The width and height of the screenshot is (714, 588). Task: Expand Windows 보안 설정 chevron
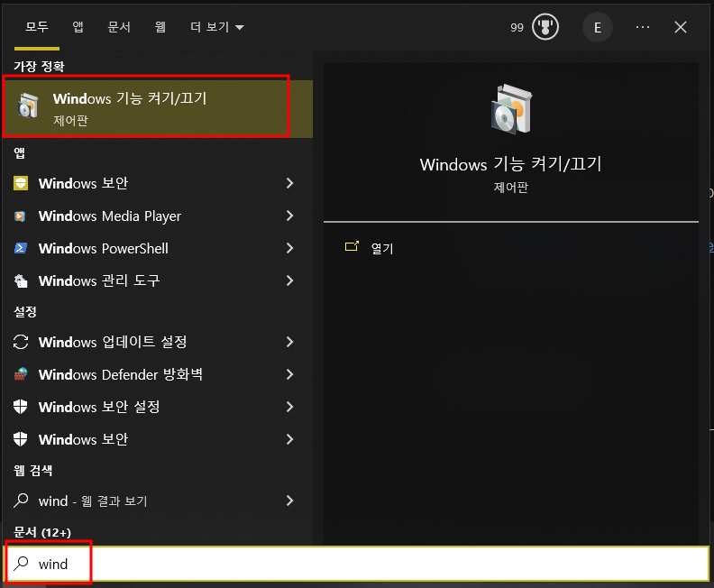[x=289, y=407]
